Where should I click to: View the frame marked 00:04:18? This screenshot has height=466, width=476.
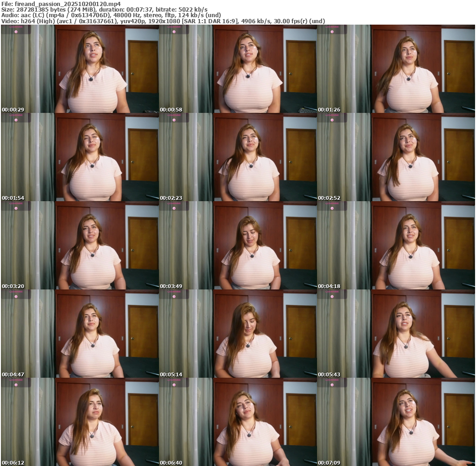pos(396,245)
